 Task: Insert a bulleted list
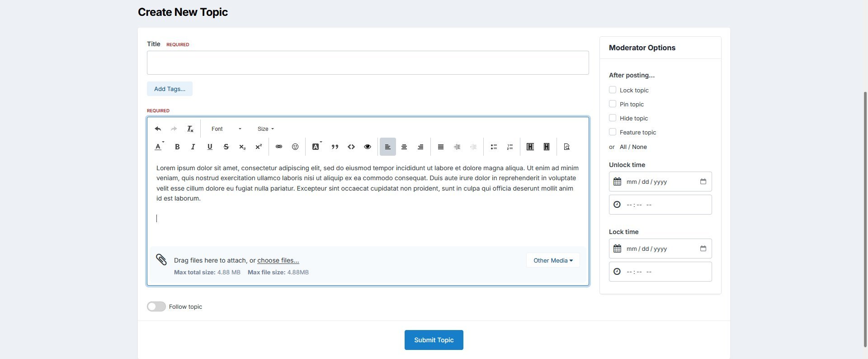click(494, 147)
